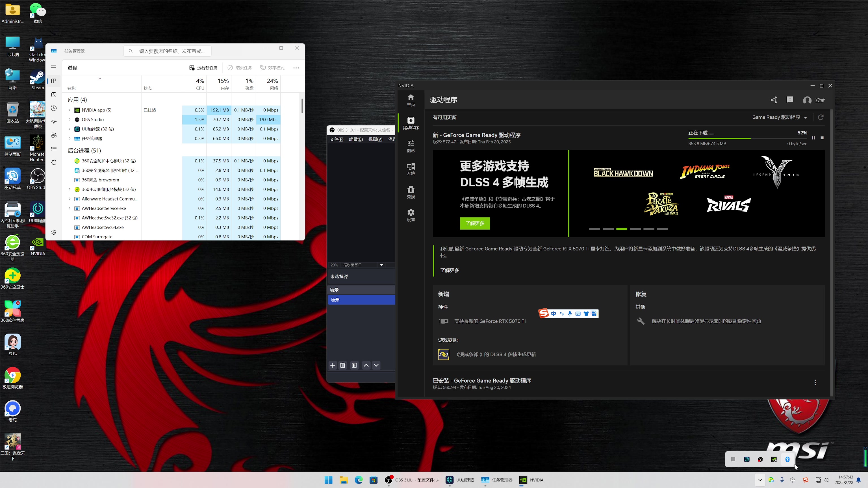
Task: Expand Alienware Headset Commu... process row
Action: pos(70,199)
